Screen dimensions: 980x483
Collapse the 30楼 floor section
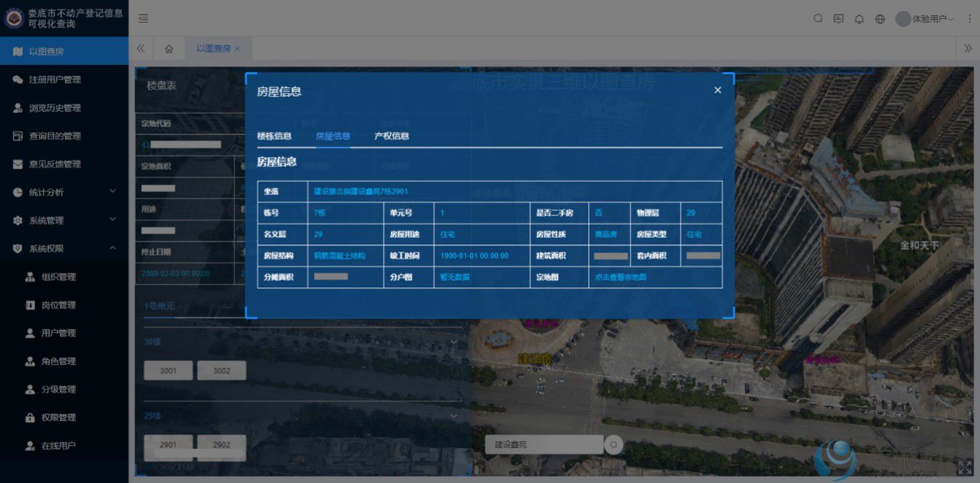pyautogui.click(x=453, y=341)
